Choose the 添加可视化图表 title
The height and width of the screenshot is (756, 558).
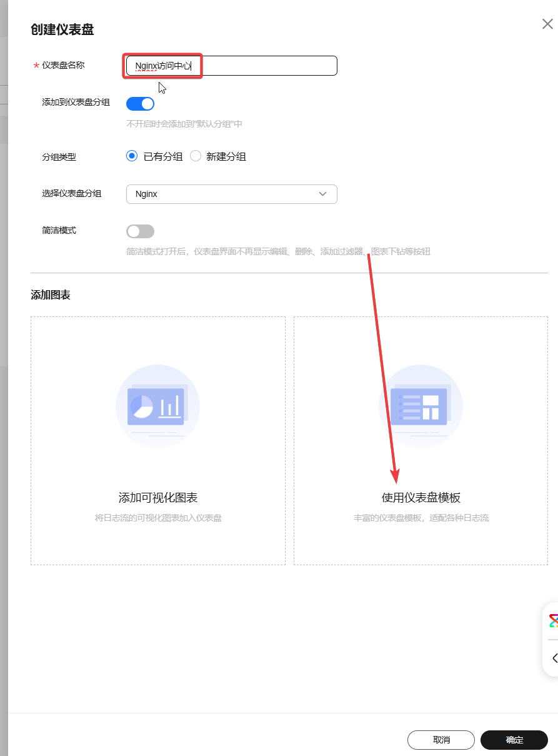pyautogui.click(x=158, y=498)
